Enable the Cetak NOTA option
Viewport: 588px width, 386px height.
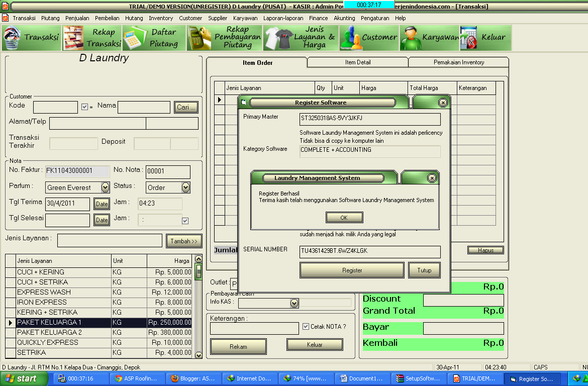coord(306,326)
